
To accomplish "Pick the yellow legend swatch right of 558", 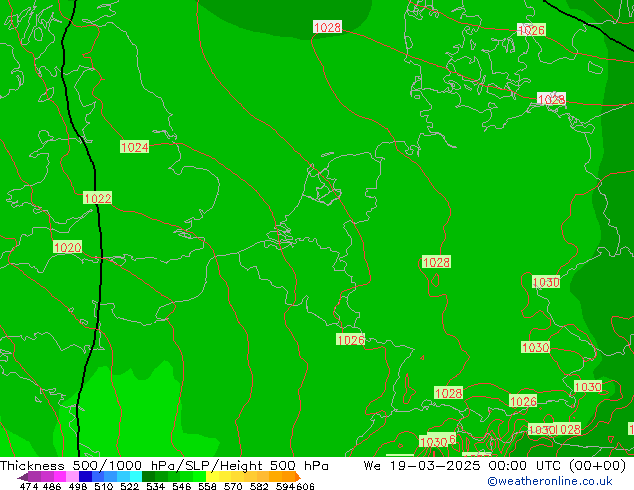I will pyautogui.click(x=212, y=476).
